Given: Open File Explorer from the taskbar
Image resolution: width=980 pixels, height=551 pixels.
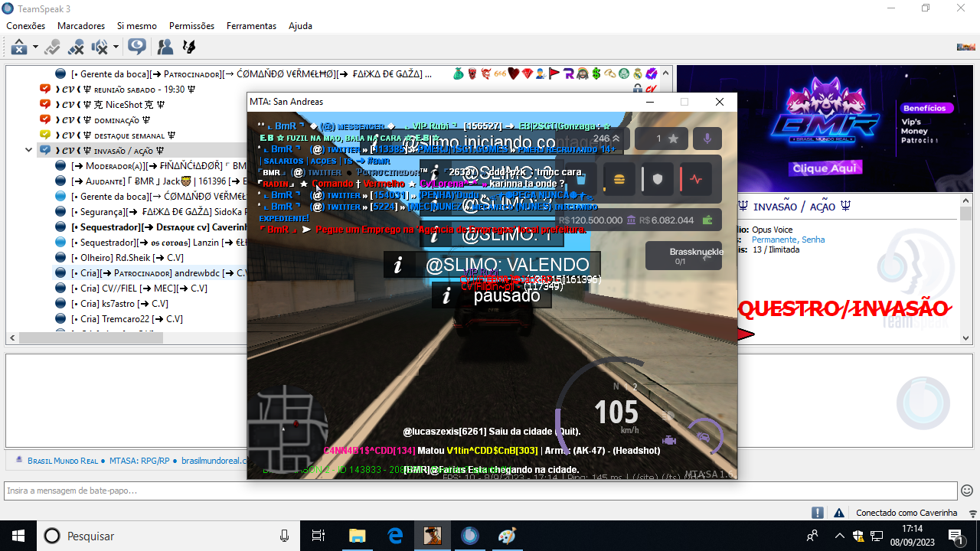Looking at the screenshot, I should 358,536.
